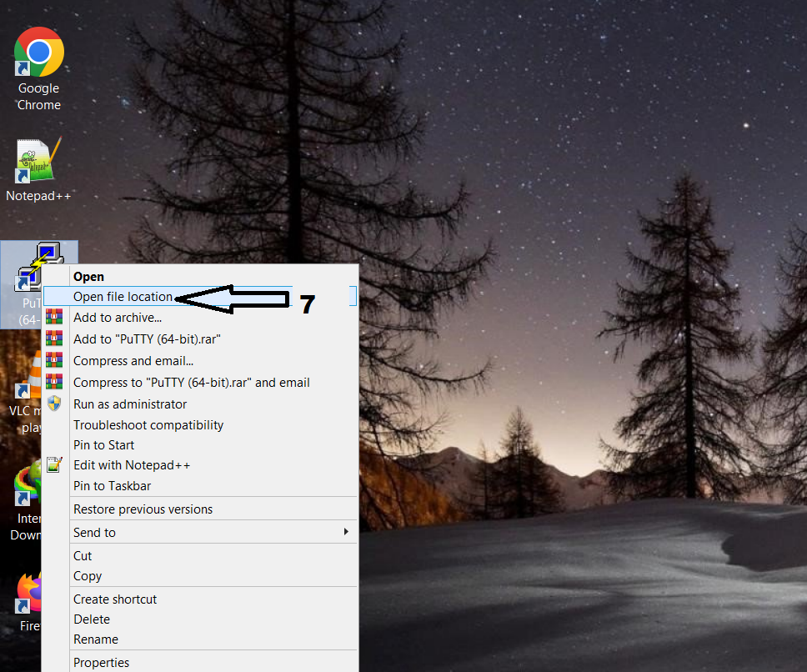Select the Internet Download Manager desktop icon
The image size is (807, 672).
click(28, 488)
